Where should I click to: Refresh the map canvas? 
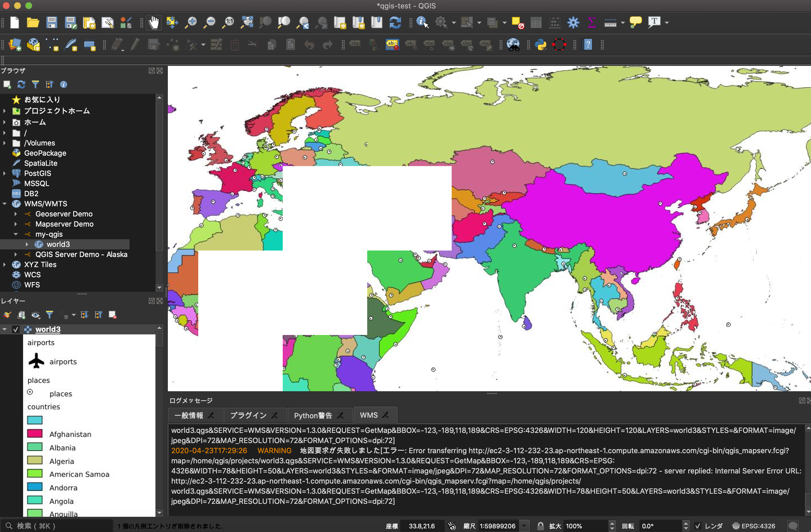395,23
